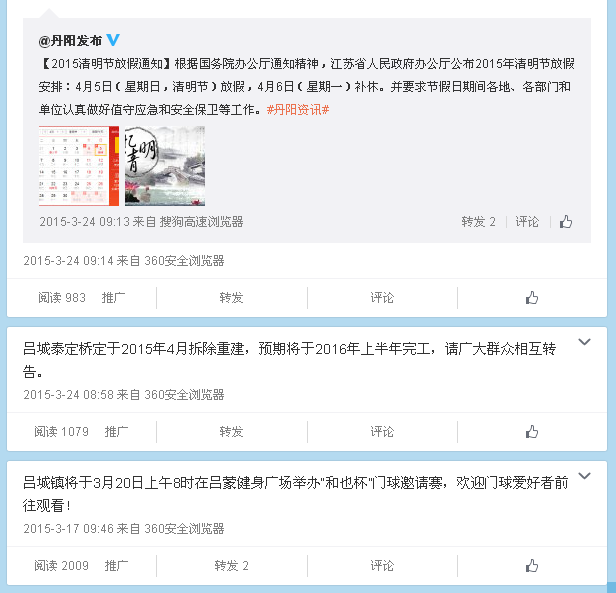This screenshot has width=616, height=593.
Task: Like the Qingming holiday repost post
Action: tap(532, 298)
